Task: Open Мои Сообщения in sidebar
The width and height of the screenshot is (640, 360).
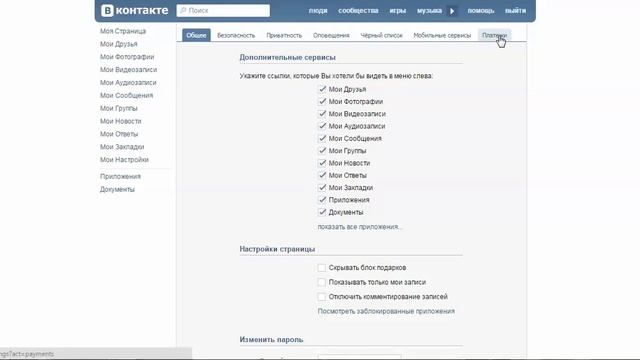Action: pos(127,96)
